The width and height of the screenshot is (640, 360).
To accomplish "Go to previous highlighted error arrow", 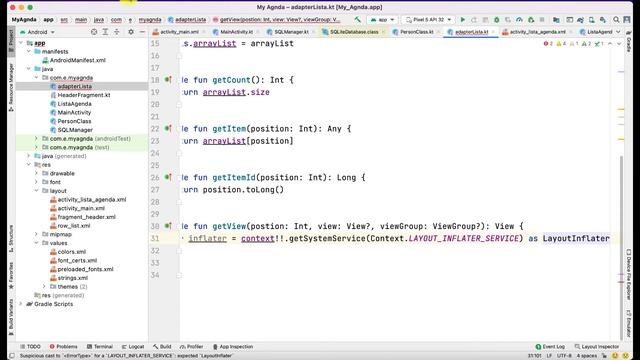I will point(610,44).
